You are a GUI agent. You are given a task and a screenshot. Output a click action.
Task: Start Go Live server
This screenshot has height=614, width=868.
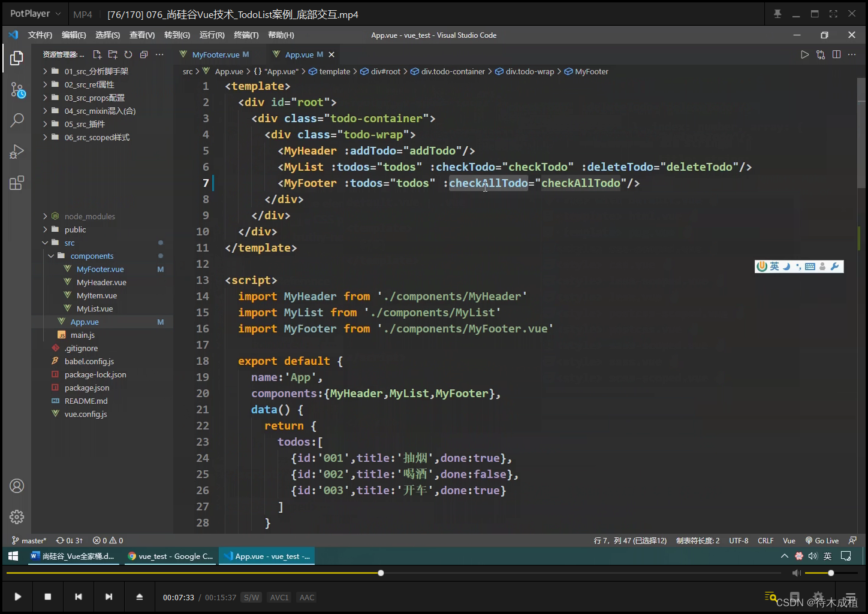(x=822, y=540)
